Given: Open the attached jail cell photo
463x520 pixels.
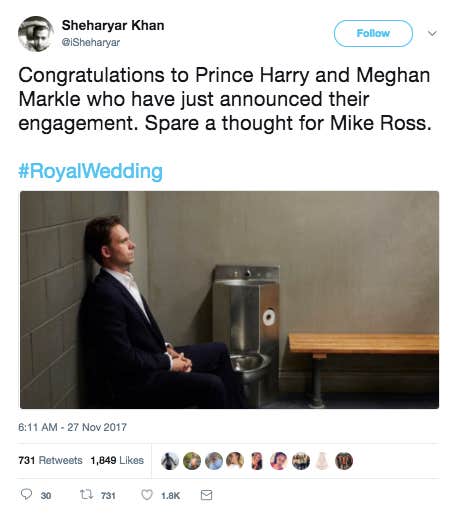Looking at the screenshot, I should (229, 300).
